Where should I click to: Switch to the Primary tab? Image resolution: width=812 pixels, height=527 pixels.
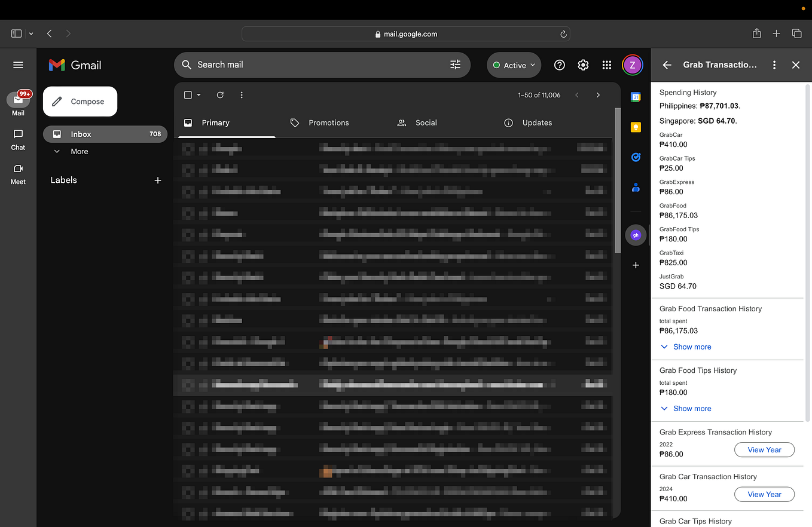pyautogui.click(x=227, y=122)
